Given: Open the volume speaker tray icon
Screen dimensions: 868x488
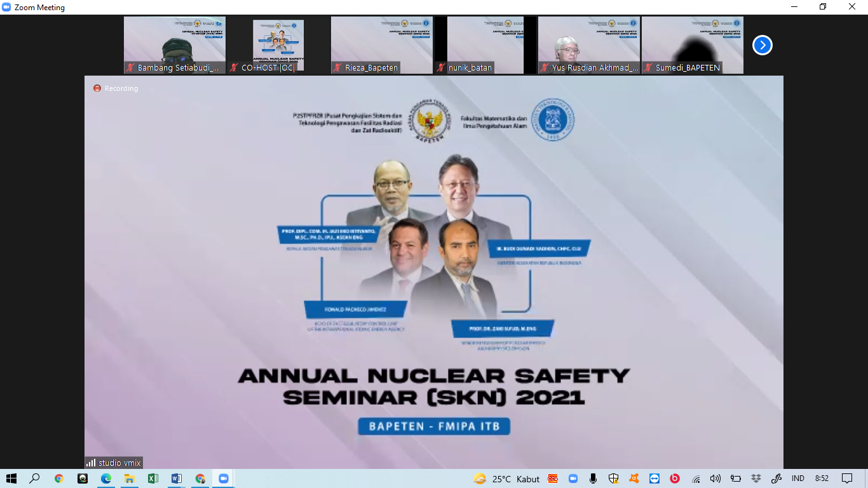Looking at the screenshot, I should point(715,478).
